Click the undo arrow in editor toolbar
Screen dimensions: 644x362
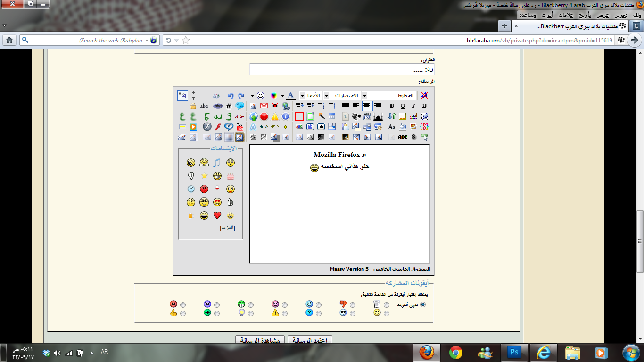(231, 96)
